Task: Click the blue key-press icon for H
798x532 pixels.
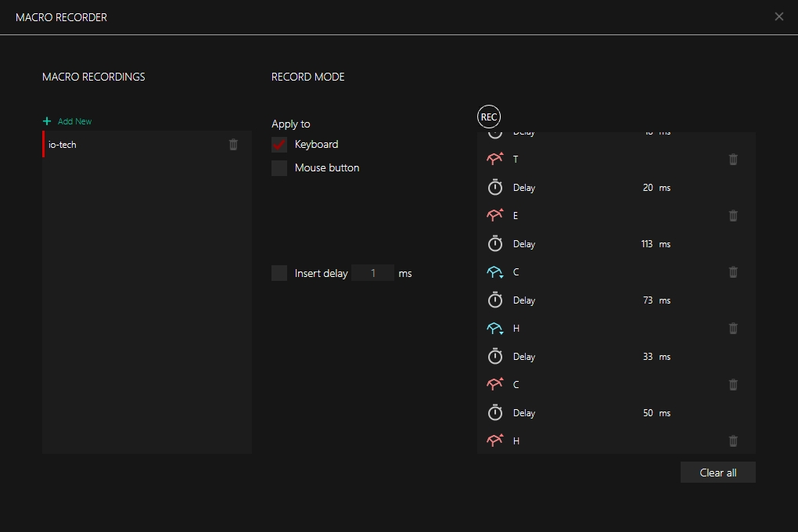Action: [494, 329]
